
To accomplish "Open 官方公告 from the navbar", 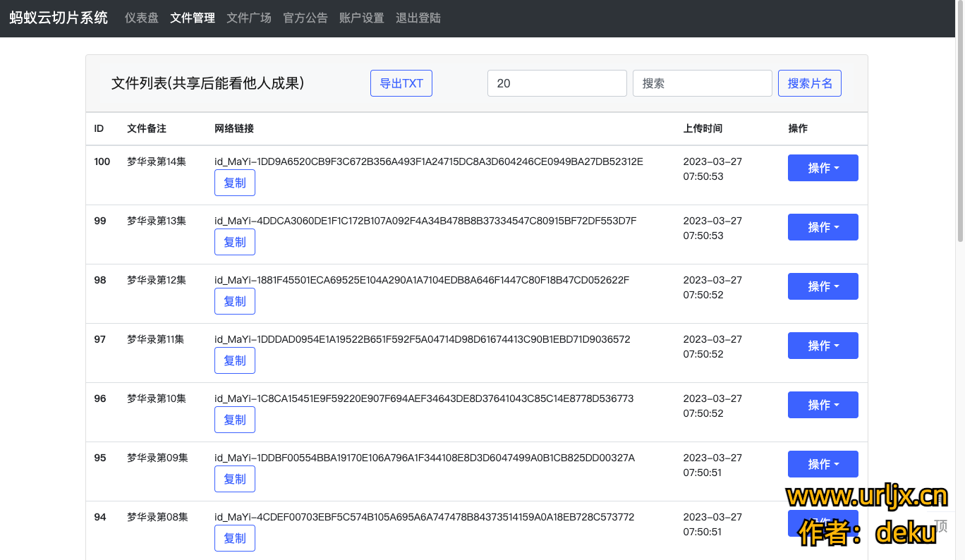I will click(305, 18).
